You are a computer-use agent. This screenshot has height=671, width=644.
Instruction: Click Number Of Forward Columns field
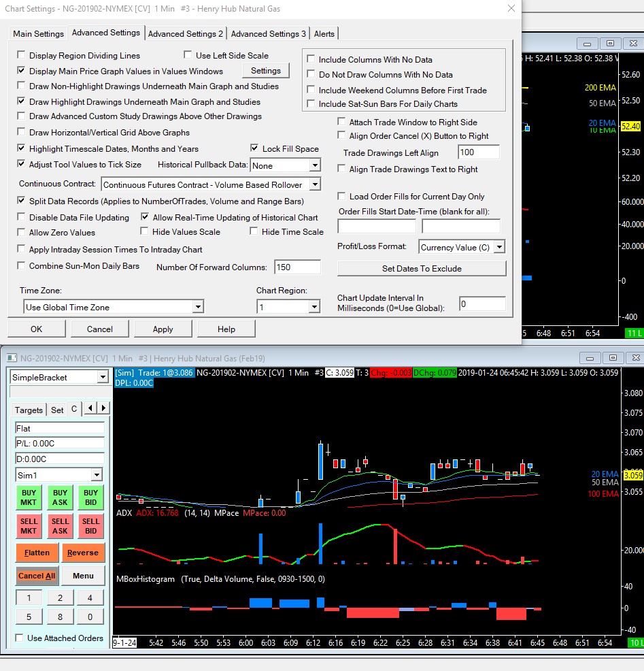[x=297, y=267]
